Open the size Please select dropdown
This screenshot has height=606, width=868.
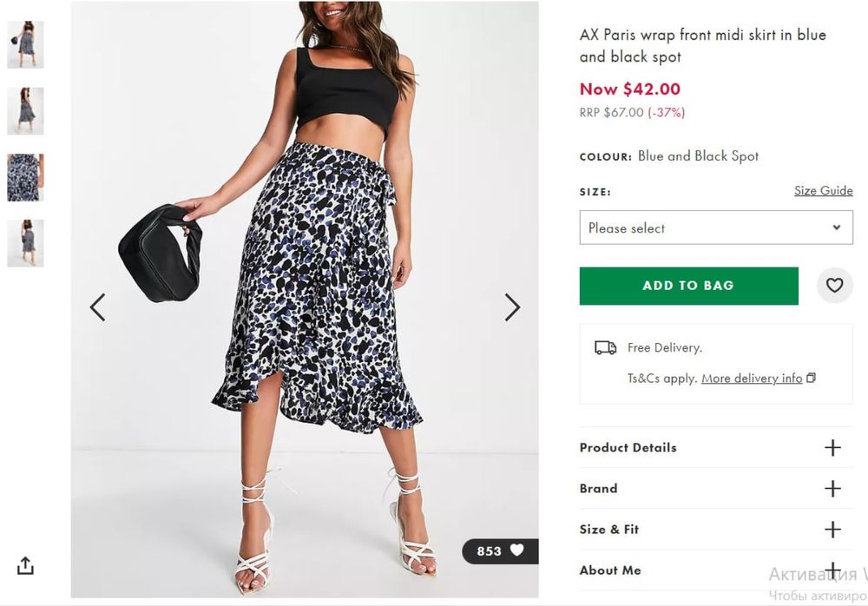click(715, 227)
